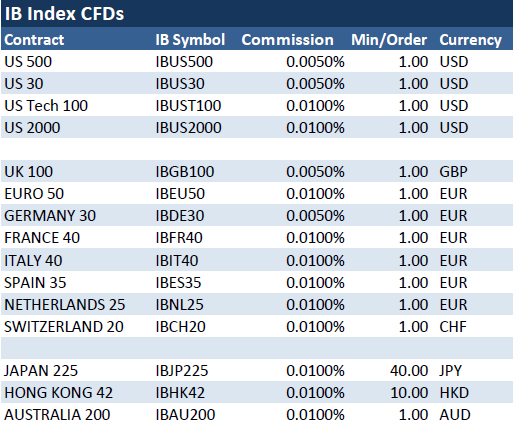Select the Contract column header
The image size is (513, 425).
tap(34, 40)
